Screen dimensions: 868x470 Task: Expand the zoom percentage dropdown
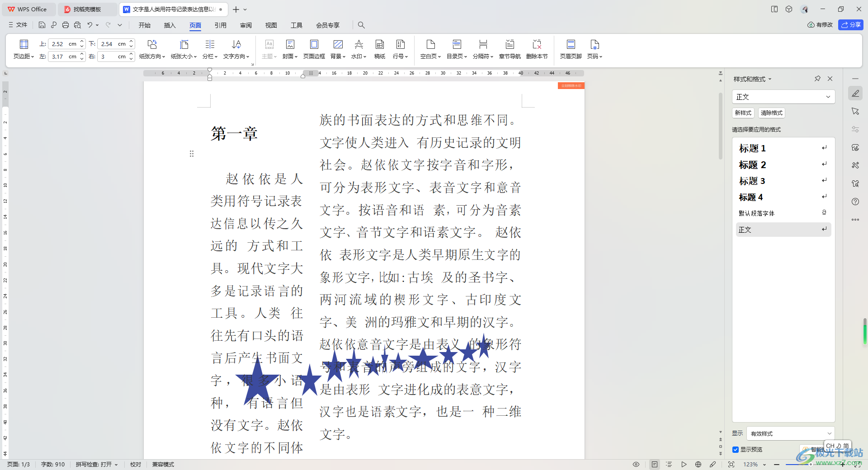764,465
